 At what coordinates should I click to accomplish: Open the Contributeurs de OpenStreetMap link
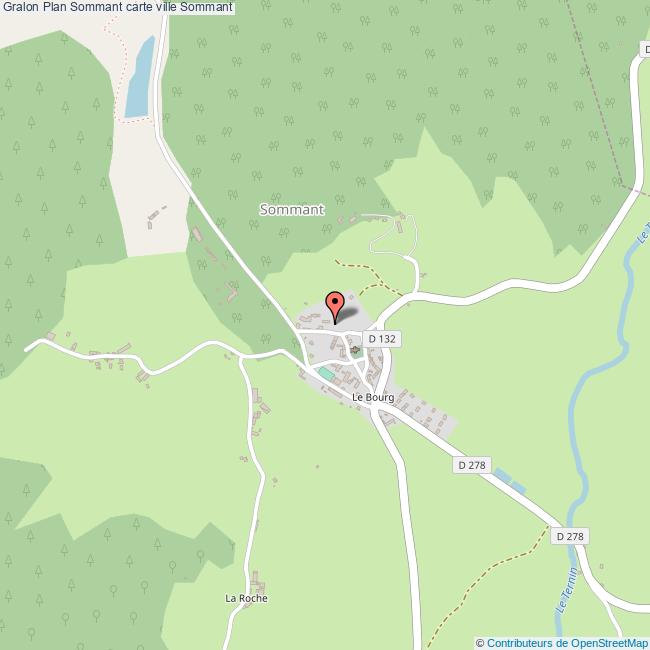(x=568, y=643)
